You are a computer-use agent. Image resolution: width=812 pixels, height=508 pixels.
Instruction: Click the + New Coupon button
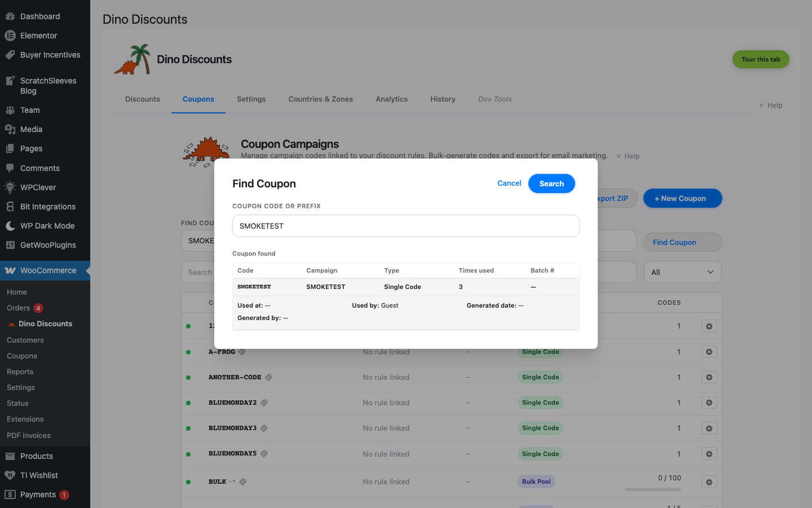click(x=682, y=198)
